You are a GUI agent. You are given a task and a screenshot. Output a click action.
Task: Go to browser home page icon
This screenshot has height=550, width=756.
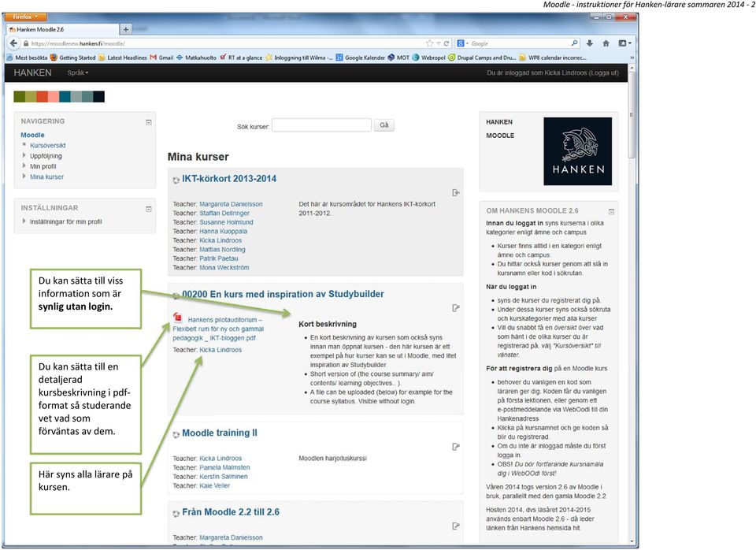pos(606,43)
